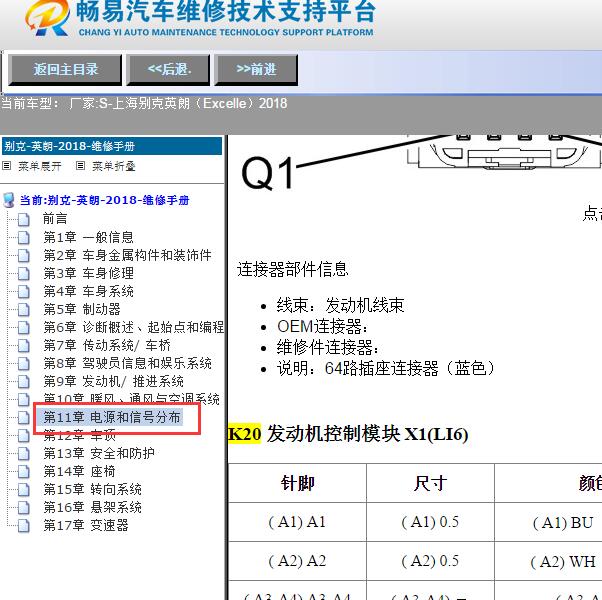Click the text 说明:64路插座连接器(蓝色)
This screenshot has width=602, height=600.
point(385,369)
